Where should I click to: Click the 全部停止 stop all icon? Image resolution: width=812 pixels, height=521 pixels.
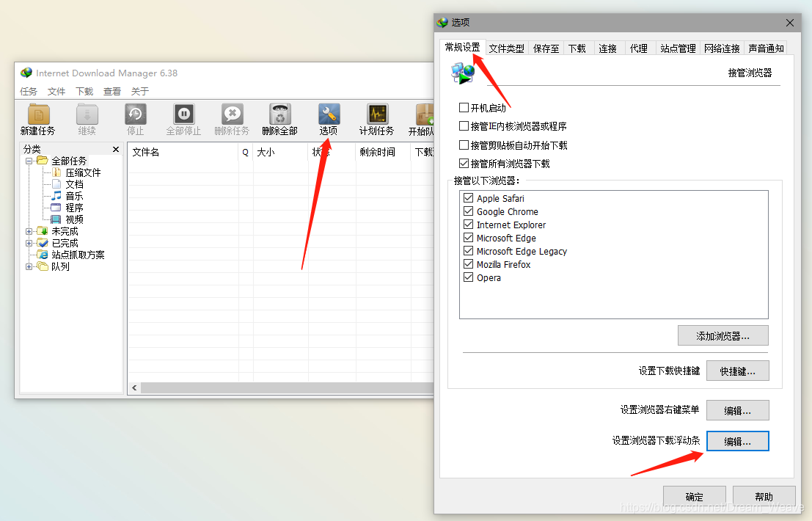coord(183,120)
